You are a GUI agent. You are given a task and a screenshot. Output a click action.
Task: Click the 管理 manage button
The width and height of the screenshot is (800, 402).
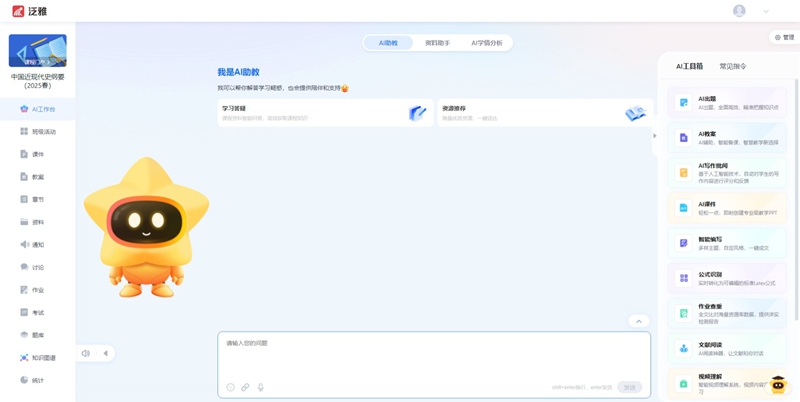[784, 37]
